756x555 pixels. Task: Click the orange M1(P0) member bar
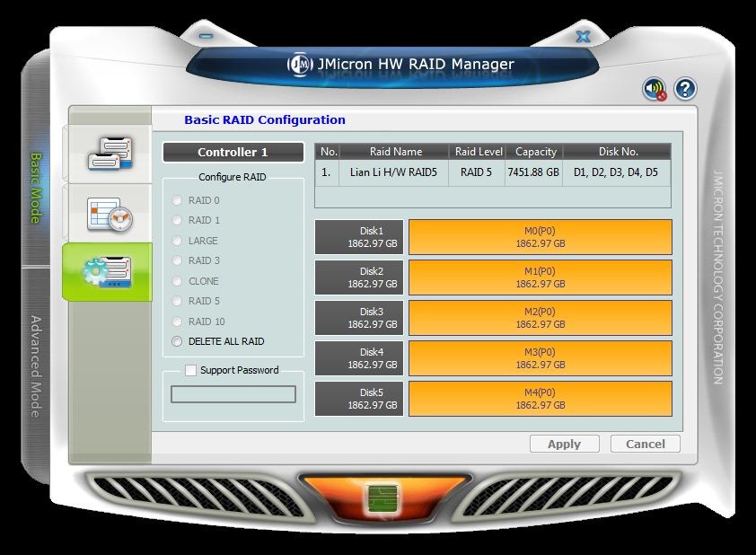(x=540, y=277)
